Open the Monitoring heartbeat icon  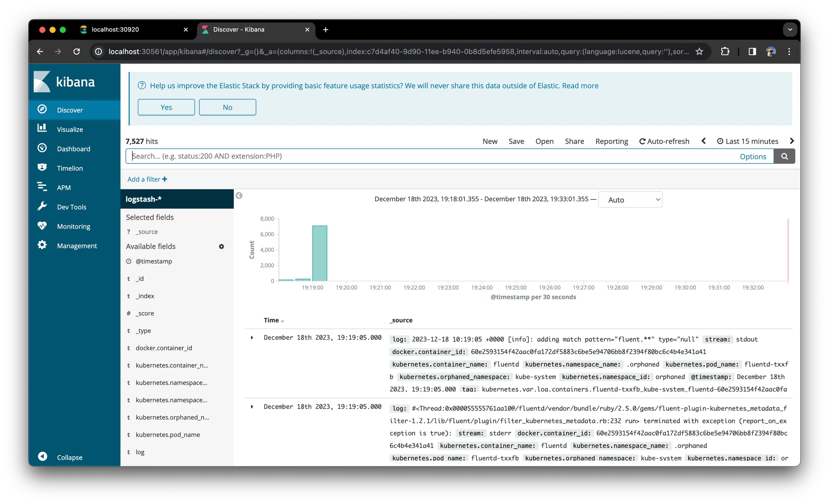point(42,226)
